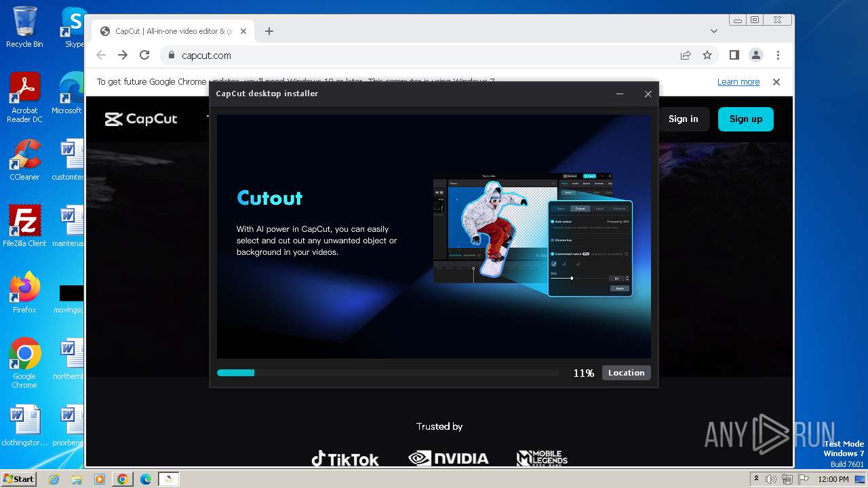This screenshot has height=488, width=868.
Task: Reload the capcut.com page
Action: pos(144,55)
